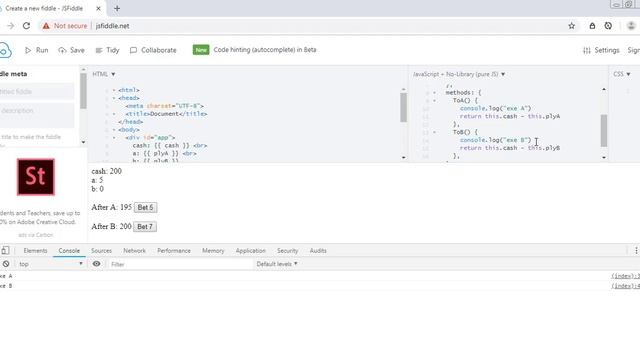Click the Adobe Stock ad thumbnail
This screenshot has height=360, width=640.
pyautogui.click(x=36, y=177)
